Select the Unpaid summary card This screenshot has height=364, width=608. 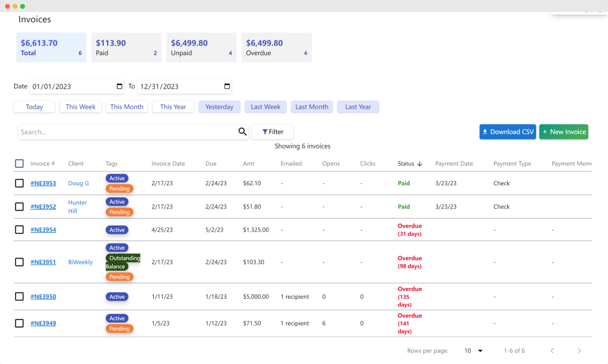201,47
